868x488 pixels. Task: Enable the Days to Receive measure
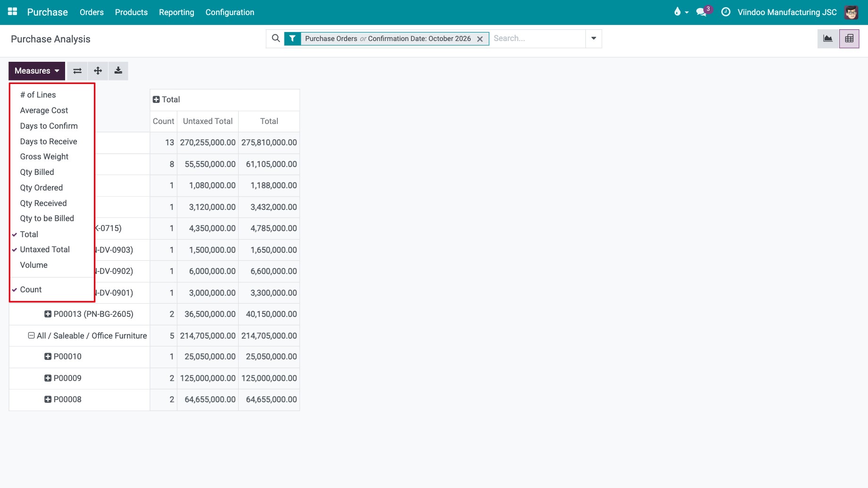point(52,141)
